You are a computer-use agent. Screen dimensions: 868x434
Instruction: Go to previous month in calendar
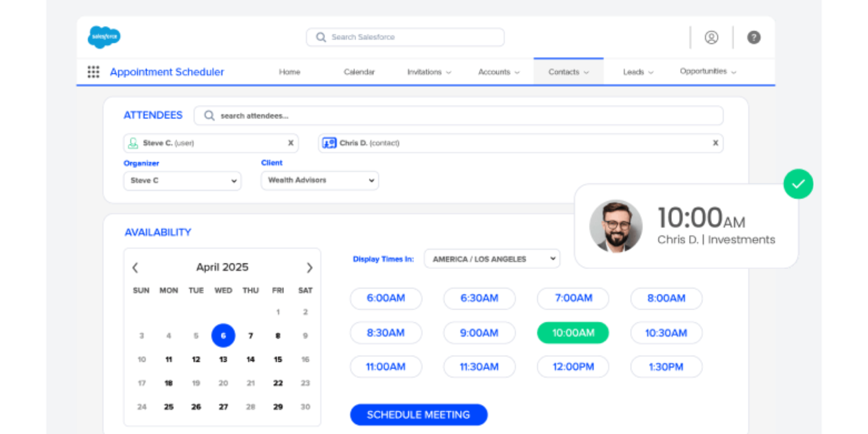click(135, 267)
